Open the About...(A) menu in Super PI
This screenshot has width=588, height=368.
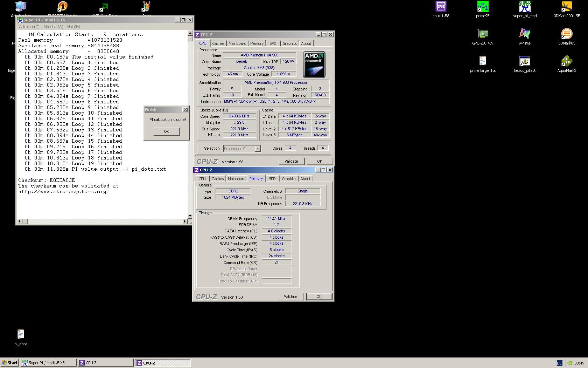[x=53, y=27]
